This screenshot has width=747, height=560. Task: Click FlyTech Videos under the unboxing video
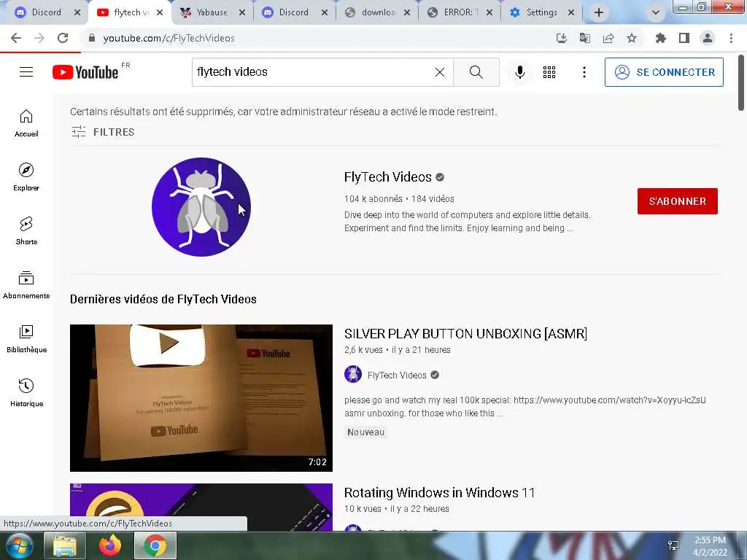[397, 376]
